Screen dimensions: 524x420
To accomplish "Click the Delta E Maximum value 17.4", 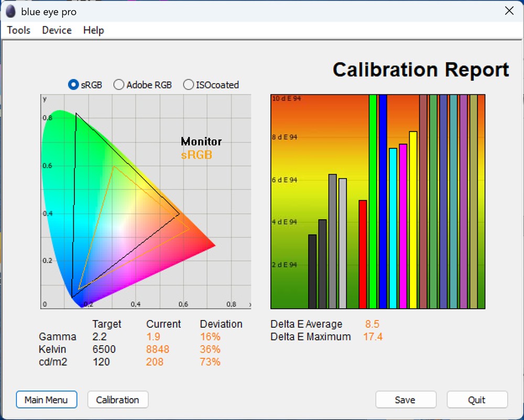I will click(373, 337).
